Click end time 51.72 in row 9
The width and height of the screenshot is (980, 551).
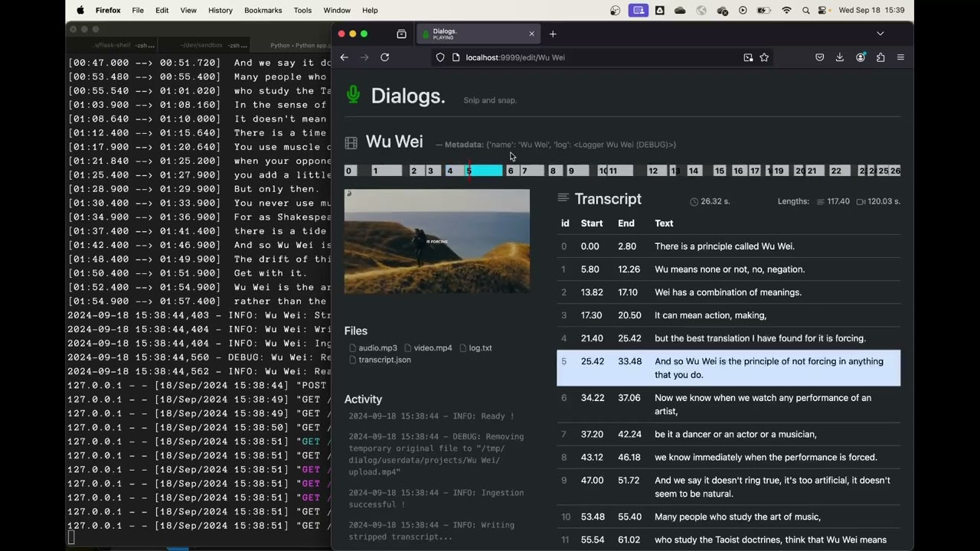coord(629,481)
